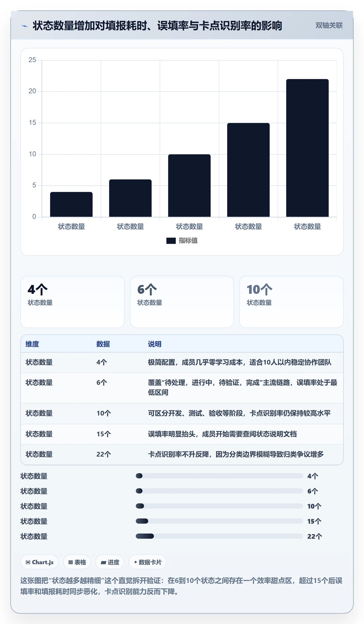
Task: Click the progress bar labeled 4个
Action: pos(219,476)
